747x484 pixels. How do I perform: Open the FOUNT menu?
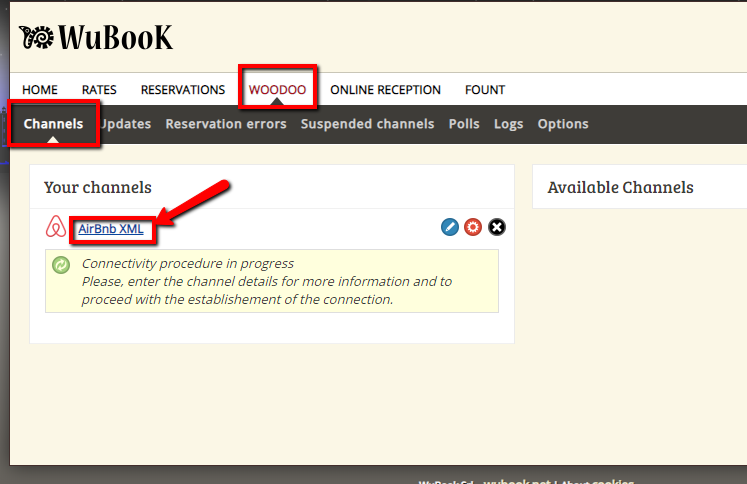(x=485, y=90)
